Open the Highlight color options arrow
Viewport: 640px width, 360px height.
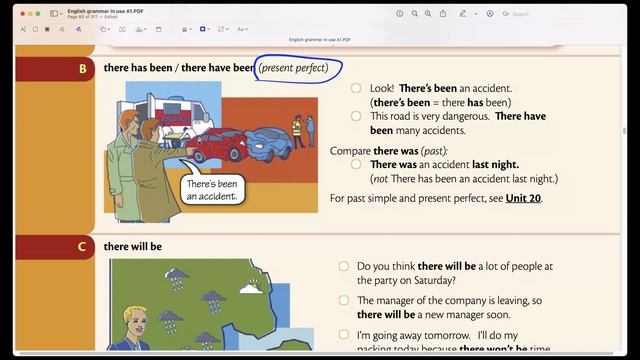coord(476,14)
